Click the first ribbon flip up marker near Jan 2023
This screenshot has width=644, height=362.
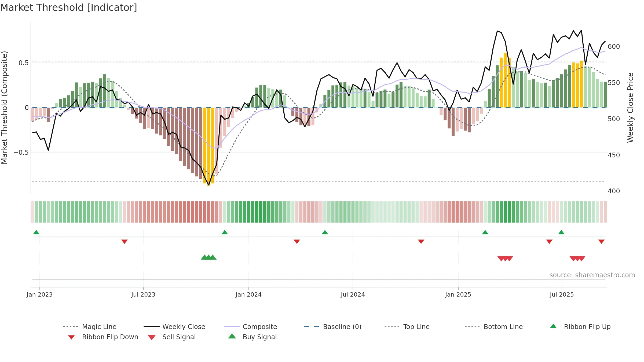(36, 232)
